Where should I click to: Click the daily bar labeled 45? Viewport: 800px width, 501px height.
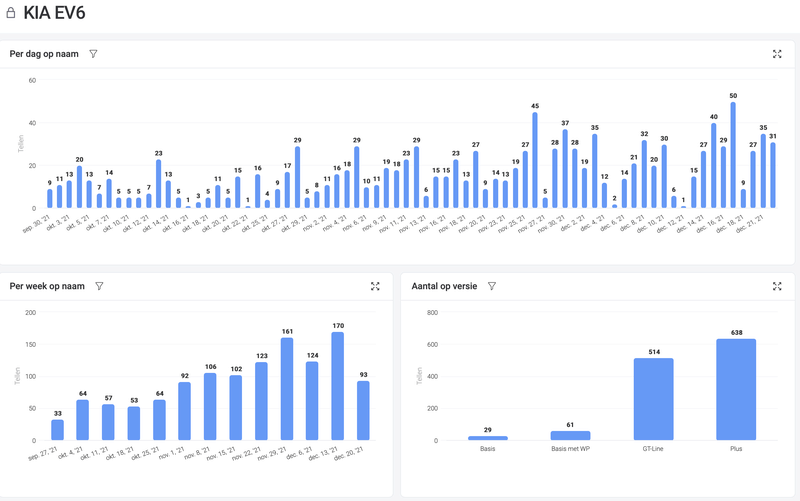click(535, 160)
